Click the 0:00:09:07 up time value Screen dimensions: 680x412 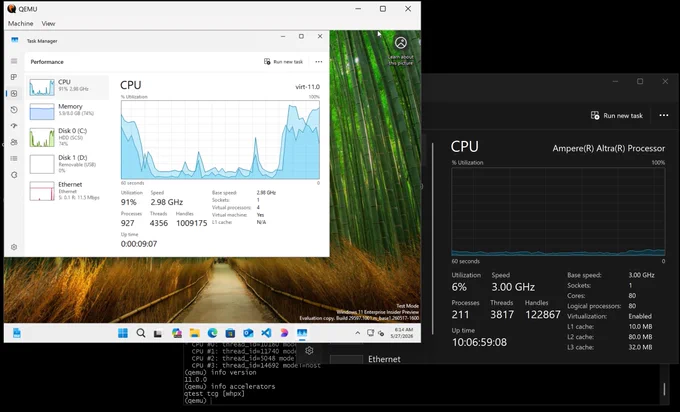(x=139, y=244)
